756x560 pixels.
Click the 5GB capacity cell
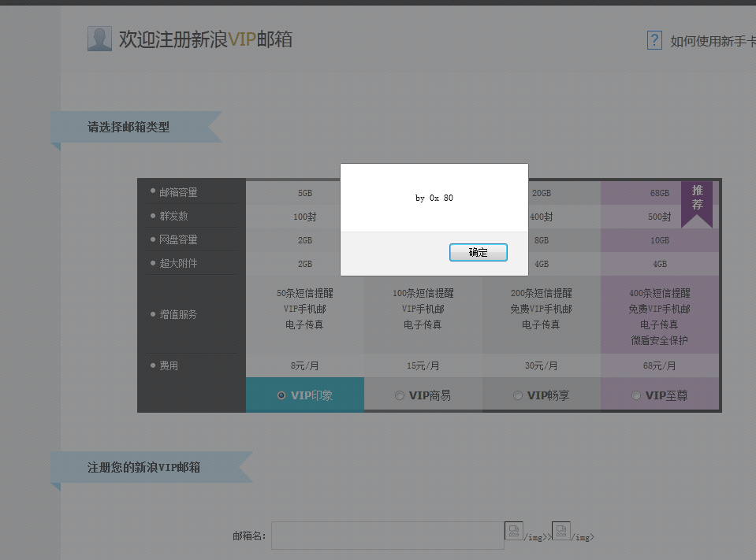click(305, 193)
